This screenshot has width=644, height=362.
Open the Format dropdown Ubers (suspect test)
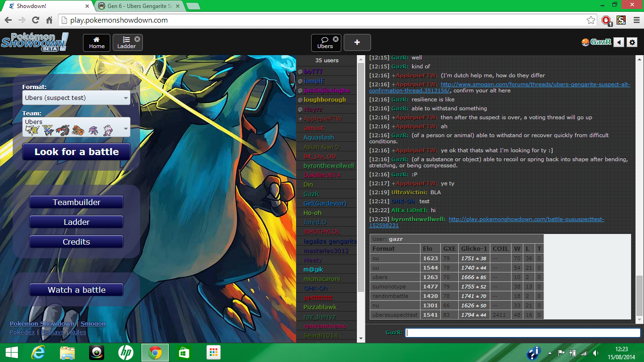[76, 98]
